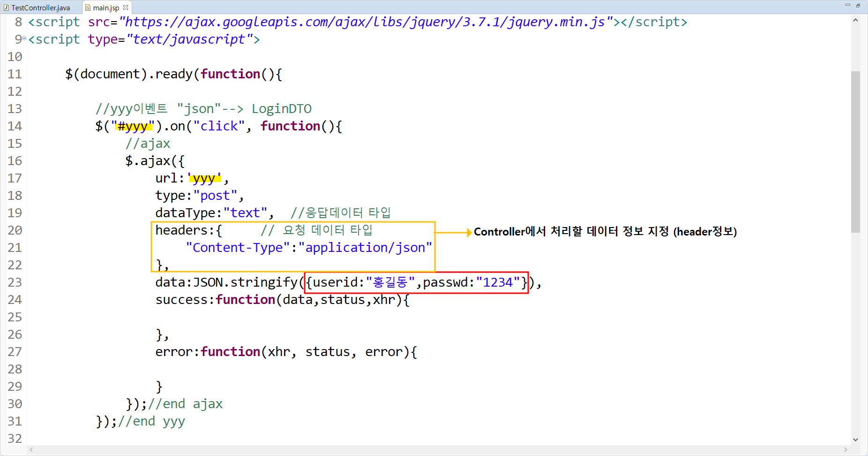
Task: Click the "text" dataType value
Action: [x=245, y=213]
